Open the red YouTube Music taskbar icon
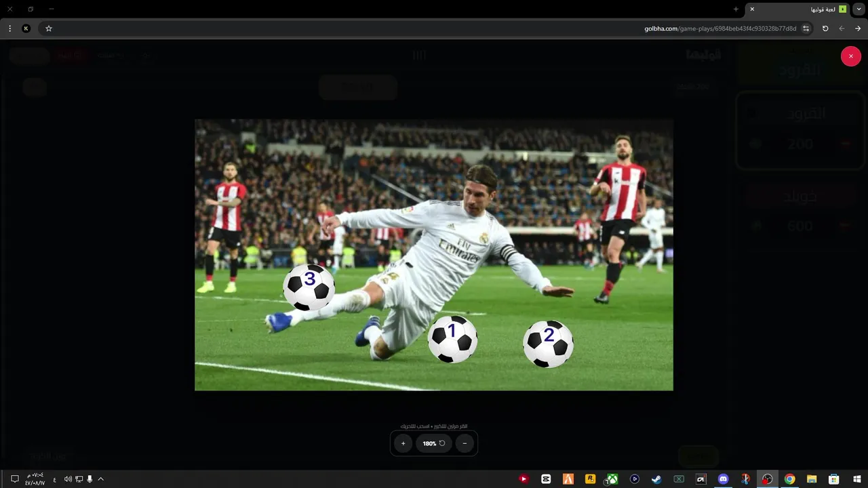868x488 pixels. pos(524,479)
